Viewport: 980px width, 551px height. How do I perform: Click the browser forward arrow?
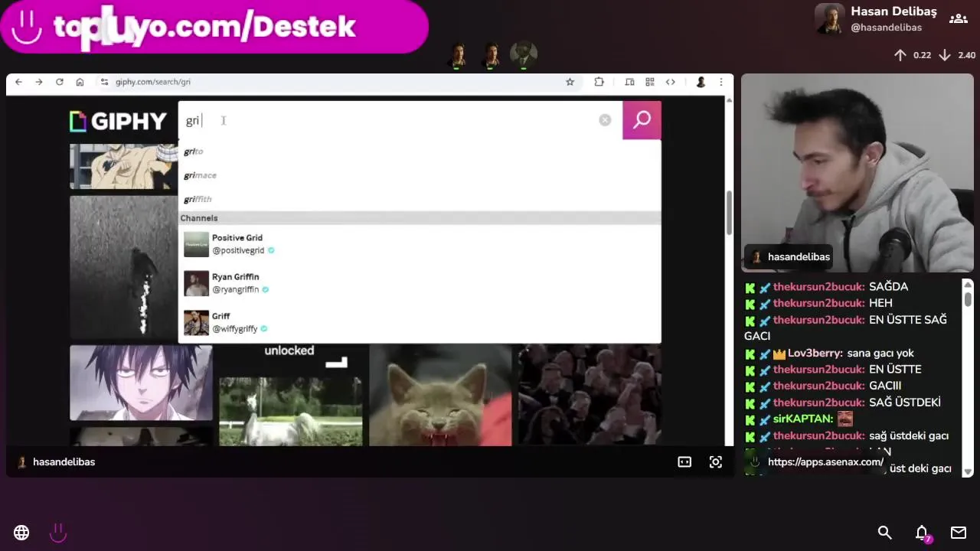(38, 82)
